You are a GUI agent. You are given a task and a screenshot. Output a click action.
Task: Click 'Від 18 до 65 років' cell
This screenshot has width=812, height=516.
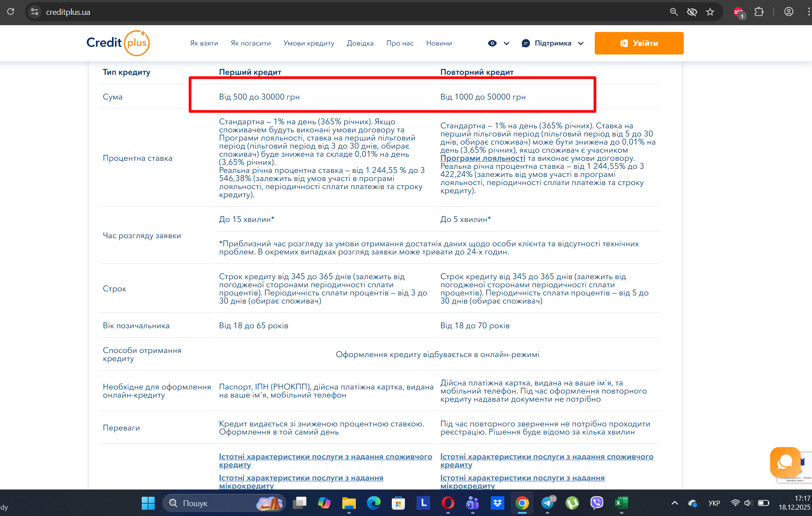(254, 326)
